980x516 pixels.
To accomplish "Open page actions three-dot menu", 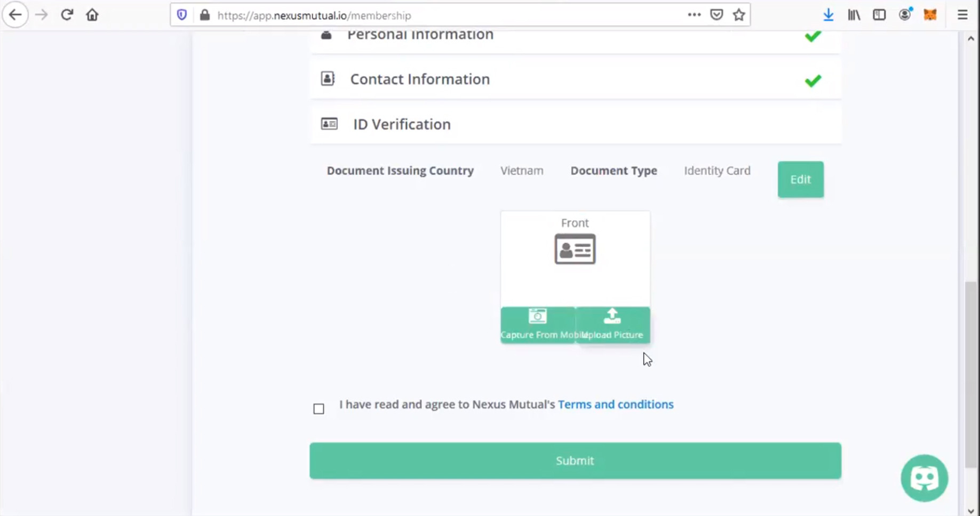I will [x=694, y=15].
